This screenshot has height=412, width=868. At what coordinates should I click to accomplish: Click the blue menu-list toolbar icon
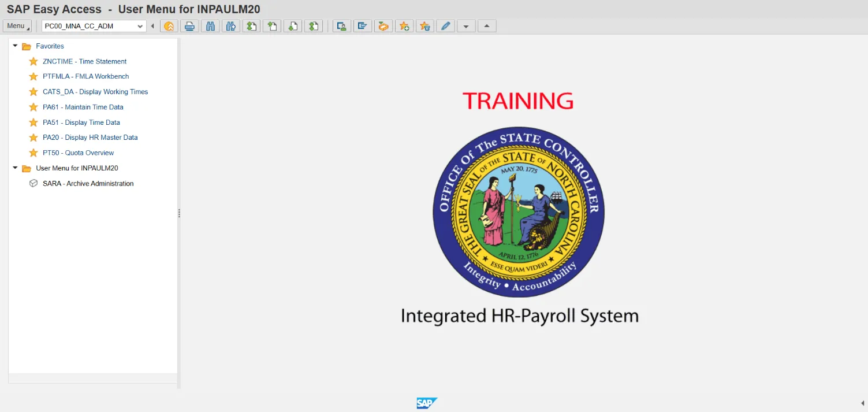click(x=363, y=27)
